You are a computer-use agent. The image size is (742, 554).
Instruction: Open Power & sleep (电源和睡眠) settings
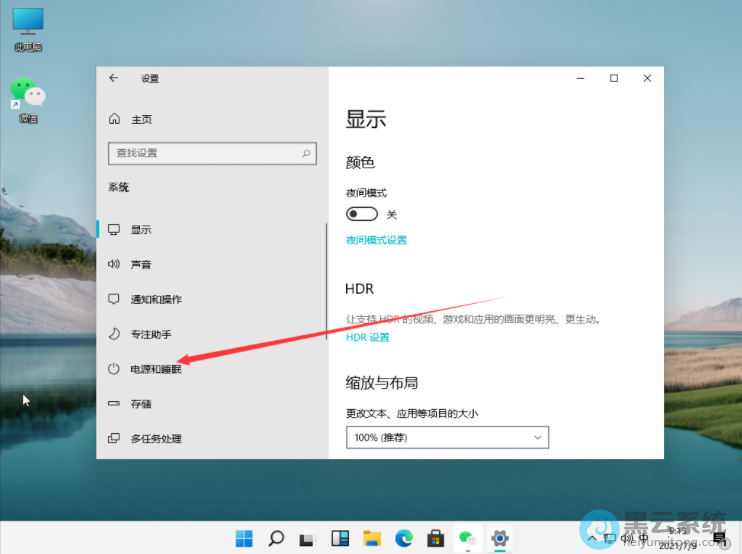pos(155,369)
